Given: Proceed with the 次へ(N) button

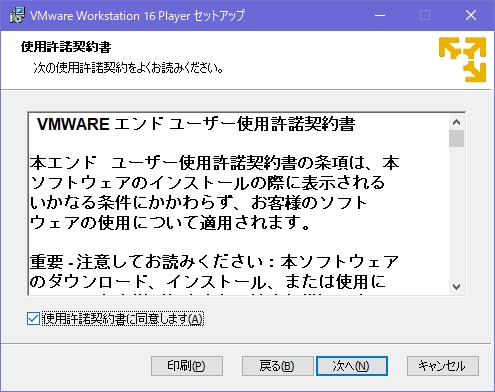Looking at the screenshot, I should click(352, 366).
